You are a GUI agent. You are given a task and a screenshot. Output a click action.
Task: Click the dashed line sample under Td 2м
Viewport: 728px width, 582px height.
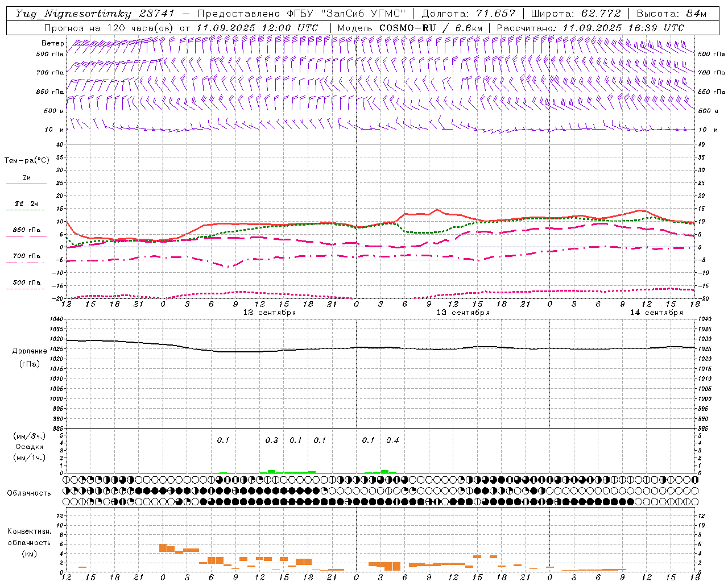(x=25, y=210)
